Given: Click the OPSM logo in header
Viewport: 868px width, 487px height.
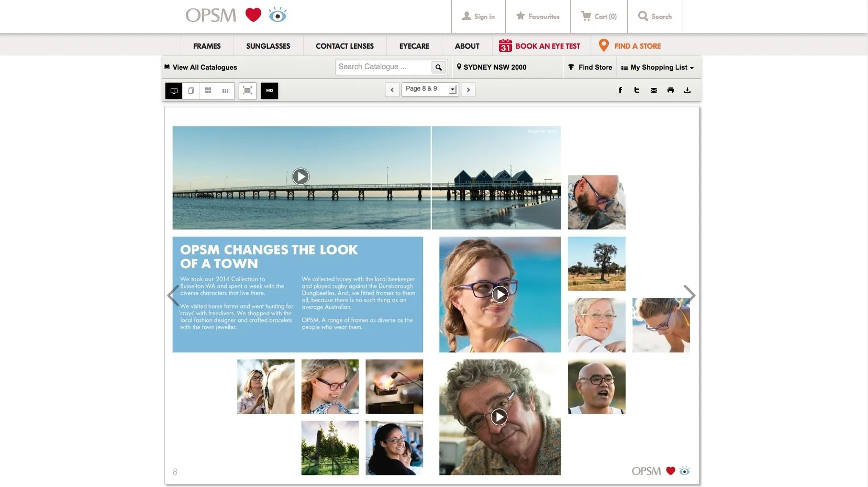Looking at the screenshot, I should (x=236, y=15).
